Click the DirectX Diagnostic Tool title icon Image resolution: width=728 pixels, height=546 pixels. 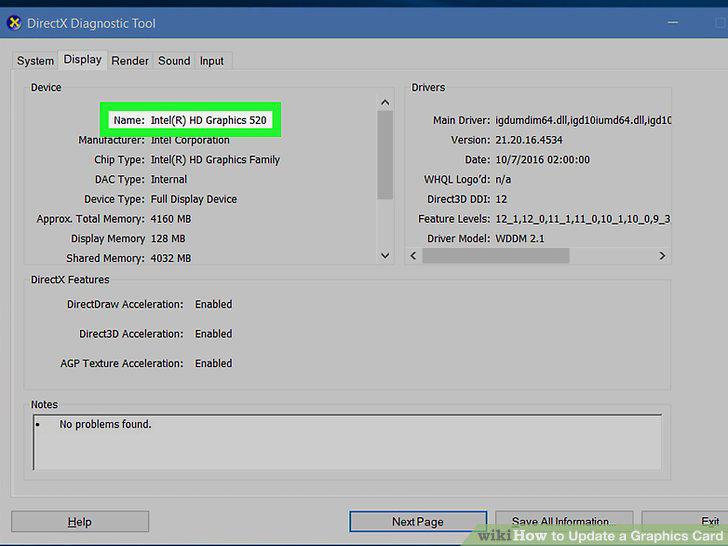point(14,23)
